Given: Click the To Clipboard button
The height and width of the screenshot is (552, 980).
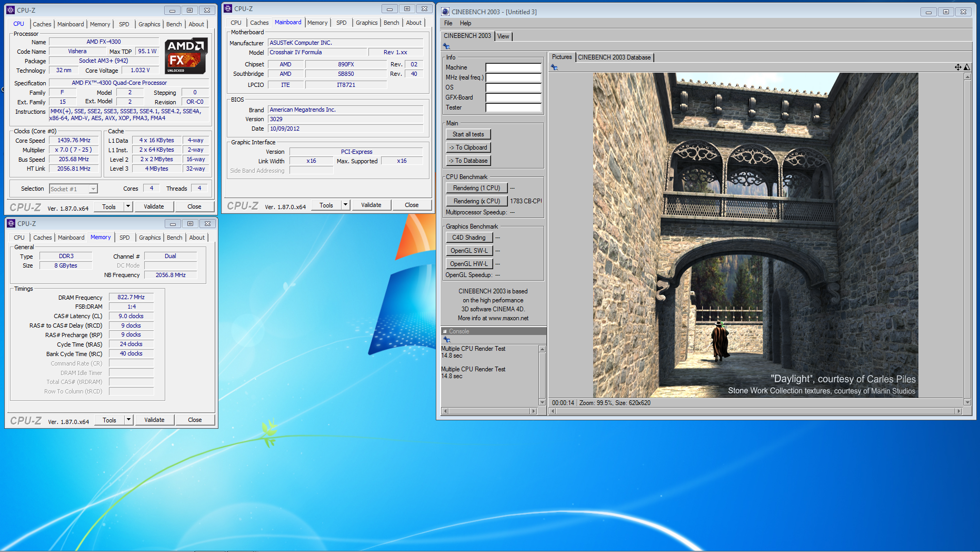Looking at the screenshot, I should pos(468,147).
